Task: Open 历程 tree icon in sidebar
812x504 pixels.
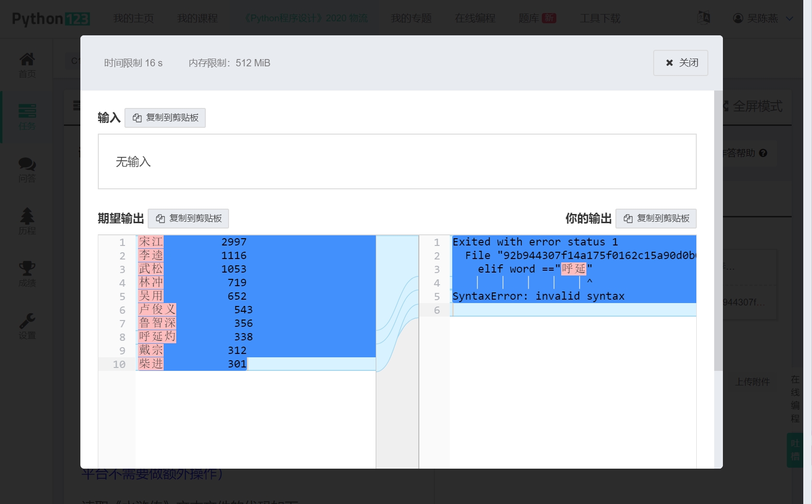Action: click(27, 222)
